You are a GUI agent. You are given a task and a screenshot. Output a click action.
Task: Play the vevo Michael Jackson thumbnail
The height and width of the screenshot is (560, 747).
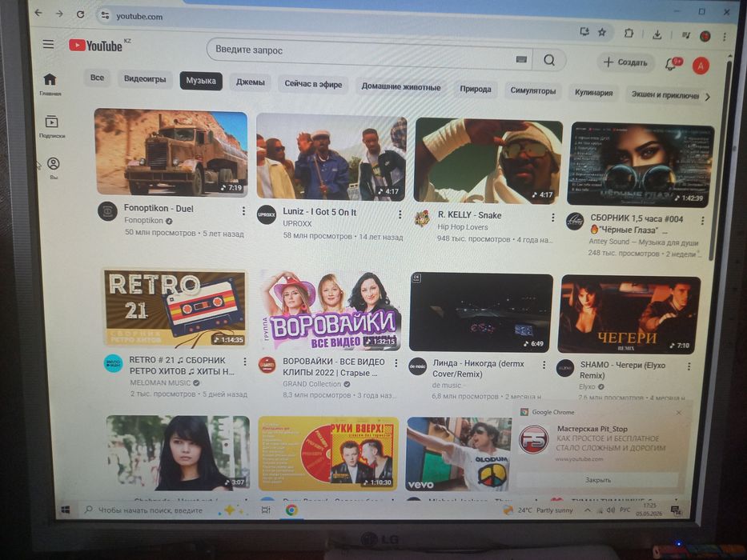(459, 454)
